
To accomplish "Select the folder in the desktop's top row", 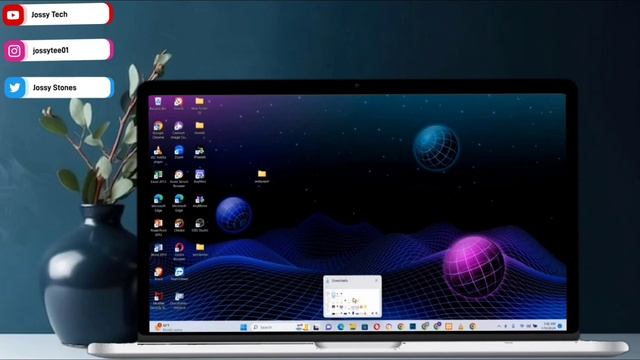I will pos(199,104).
